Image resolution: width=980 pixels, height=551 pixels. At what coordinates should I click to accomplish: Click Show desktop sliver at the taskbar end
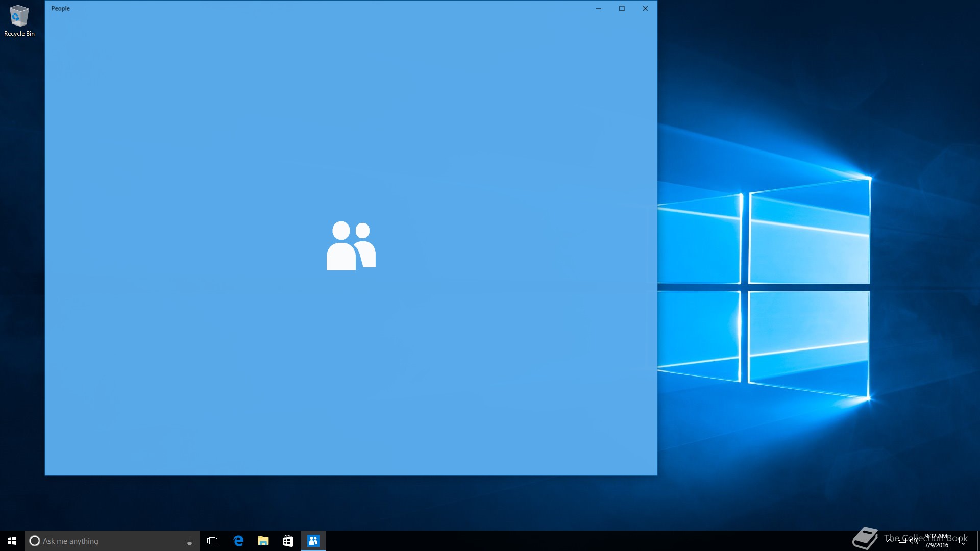[978, 541]
